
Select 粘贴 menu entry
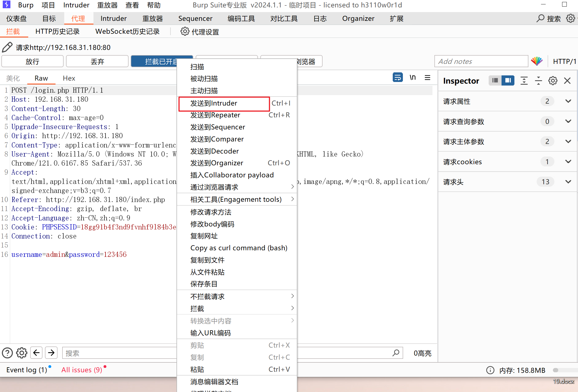click(x=237, y=369)
